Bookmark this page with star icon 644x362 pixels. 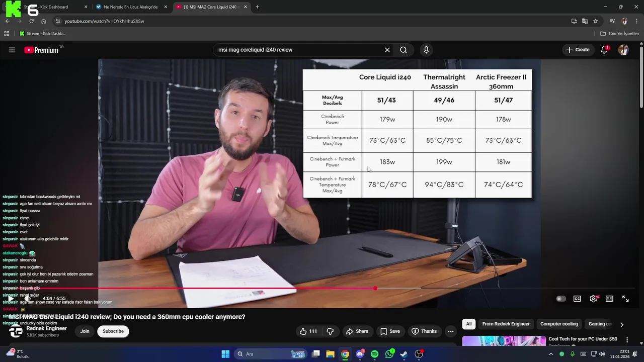[596, 21]
